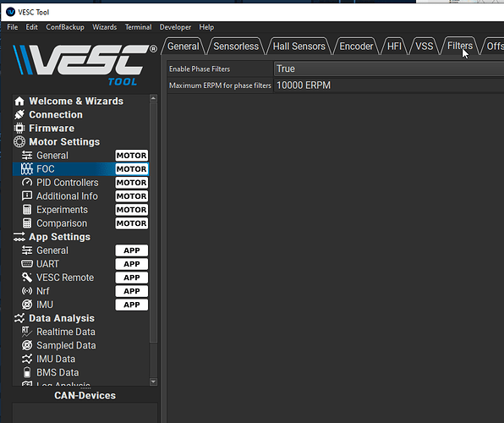The height and width of the screenshot is (423, 504).
Task: Click the PID Controllers gauge icon
Action: (x=27, y=183)
